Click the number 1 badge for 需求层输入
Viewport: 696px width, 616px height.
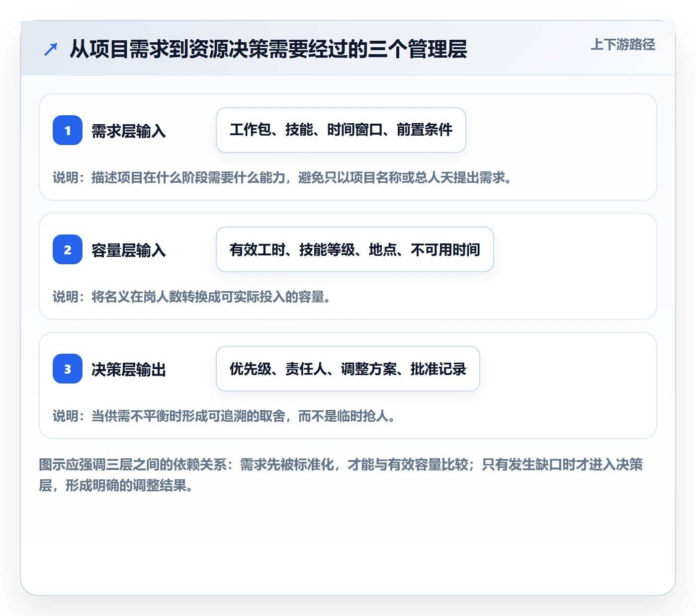coord(68,130)
